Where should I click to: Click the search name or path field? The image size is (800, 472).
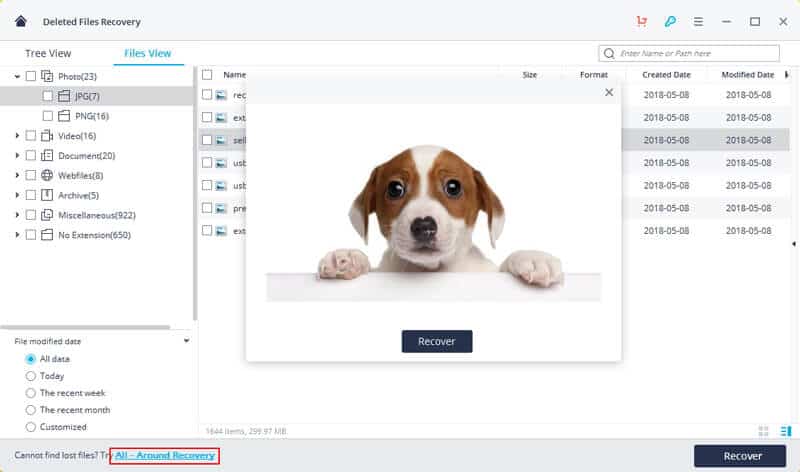pos(689,54)
